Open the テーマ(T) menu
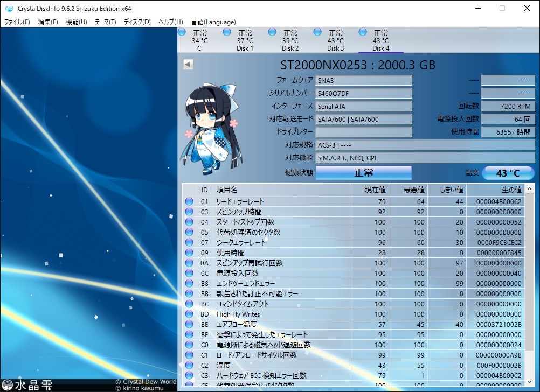 pos(105,22)
